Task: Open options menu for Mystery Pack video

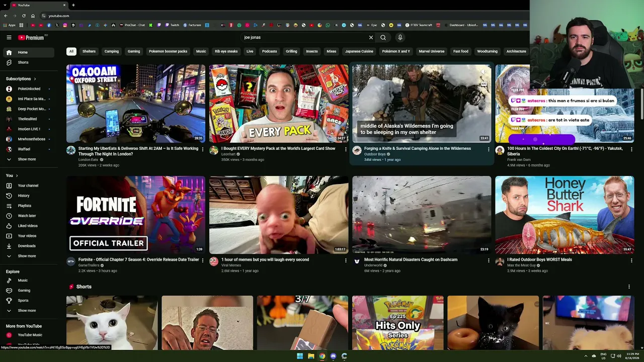Action: point(346,149)
